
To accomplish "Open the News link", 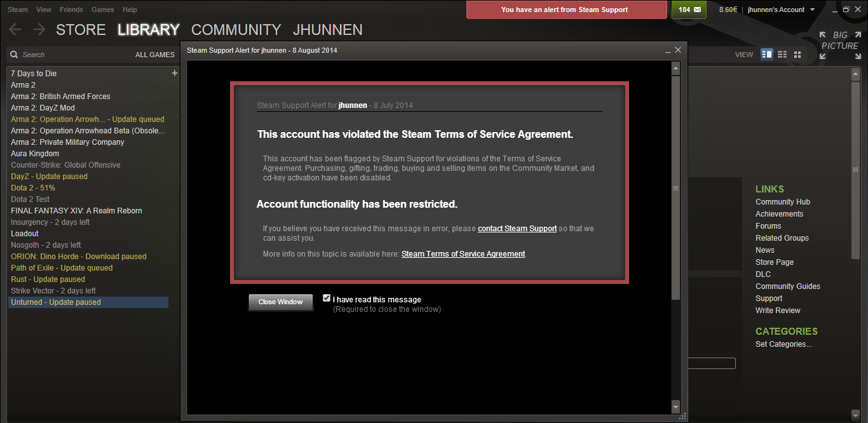I will [765, 250].
